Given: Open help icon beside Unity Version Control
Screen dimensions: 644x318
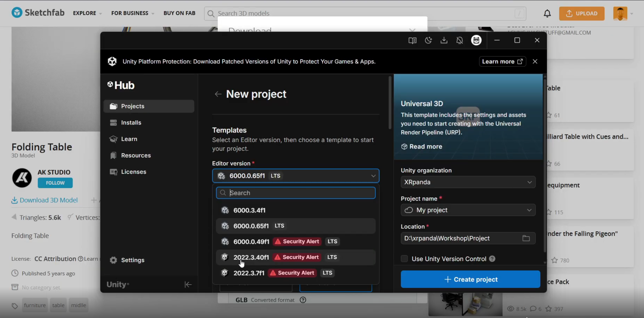Looking at the screenshot, I should 492,259.
